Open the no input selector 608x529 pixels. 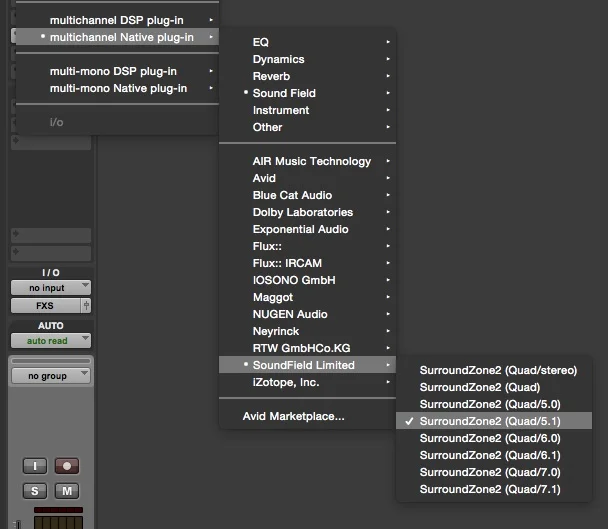(51, 288)
